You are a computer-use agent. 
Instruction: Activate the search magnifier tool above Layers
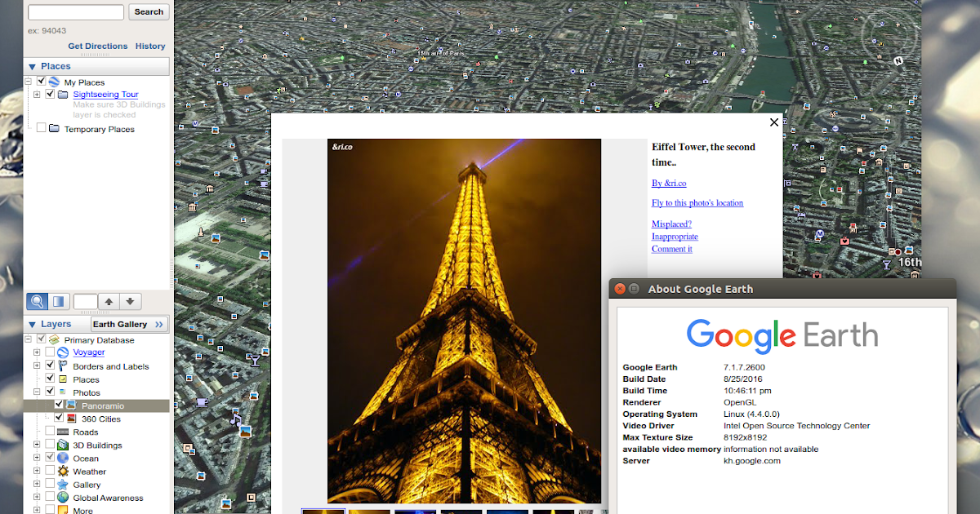click(x=38, y=301)
